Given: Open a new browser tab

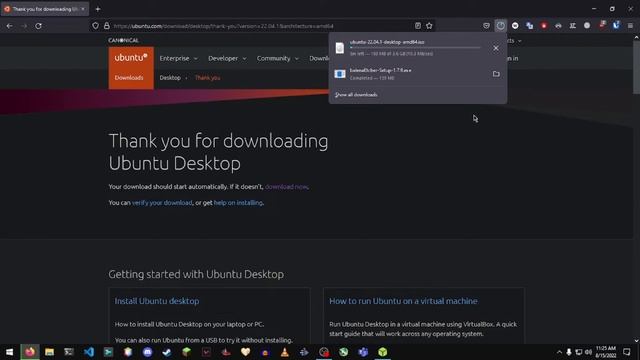Looking at the screenshot, I should click(98, 9).
